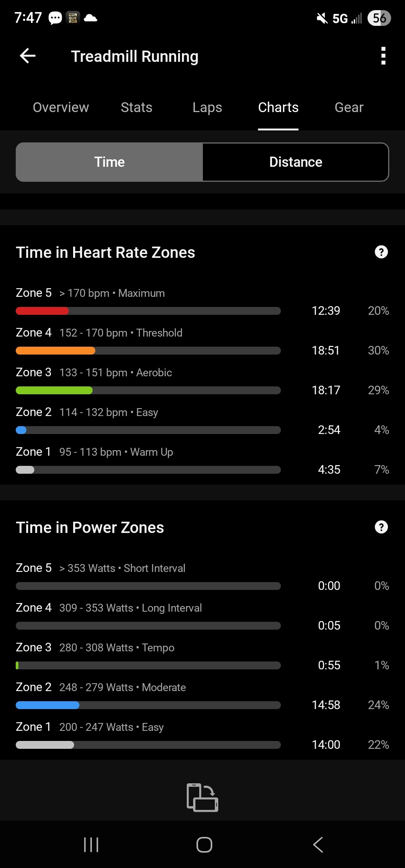The width and height of the screenshot is (405, 868).
Task: Tap the blue power Zone 2 Moderate bar
Action: tap(48, 705)
